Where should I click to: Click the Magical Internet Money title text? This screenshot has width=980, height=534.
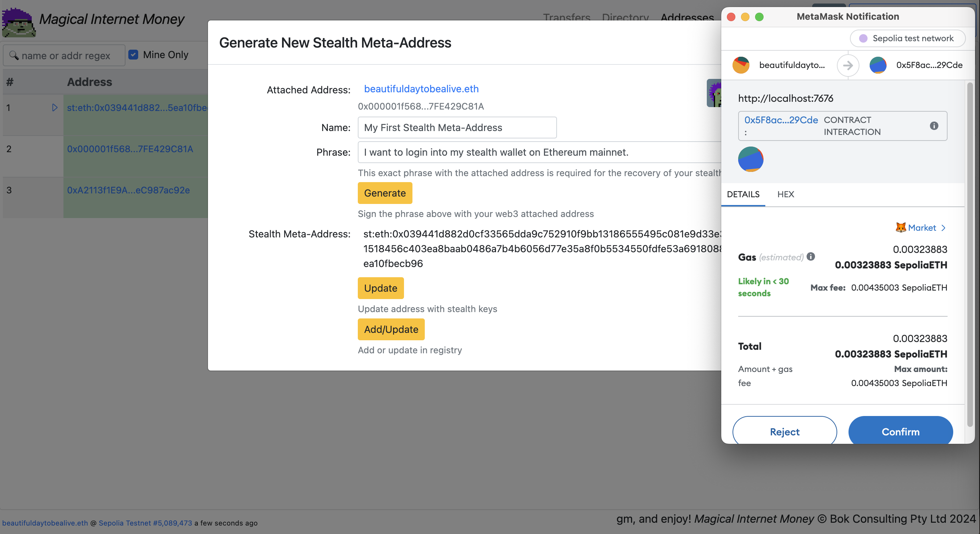coord(111,19)
